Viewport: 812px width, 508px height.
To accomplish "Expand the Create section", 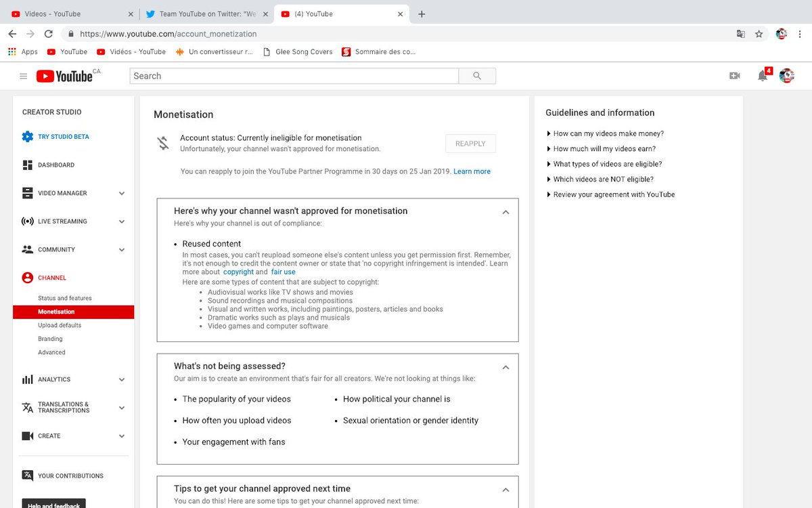I will [122, 436].
